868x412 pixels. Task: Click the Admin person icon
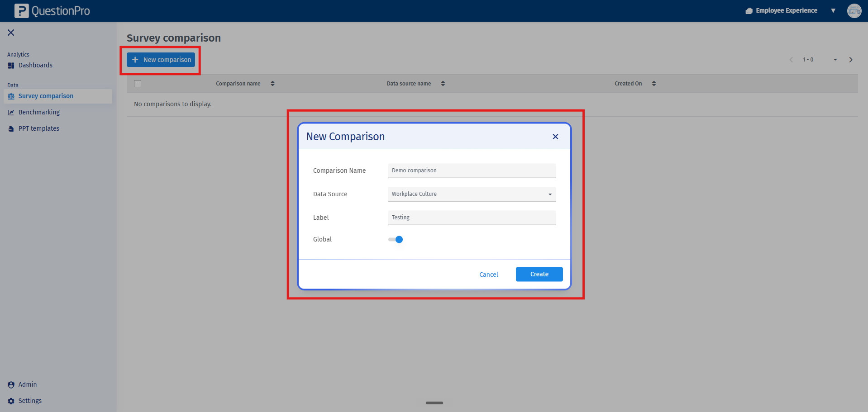(x=11, y=385)
